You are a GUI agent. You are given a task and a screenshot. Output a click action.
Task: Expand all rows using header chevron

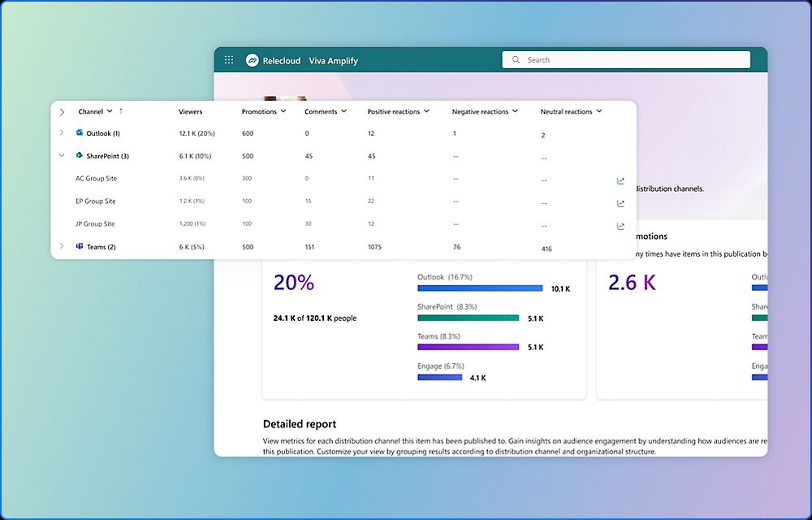(62, 112)
